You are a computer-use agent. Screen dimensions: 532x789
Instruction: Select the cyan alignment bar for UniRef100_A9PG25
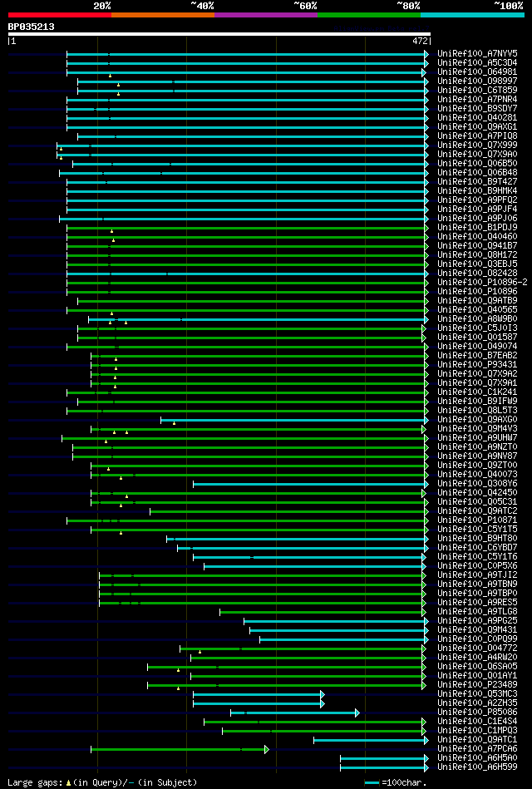coord(336,620)
